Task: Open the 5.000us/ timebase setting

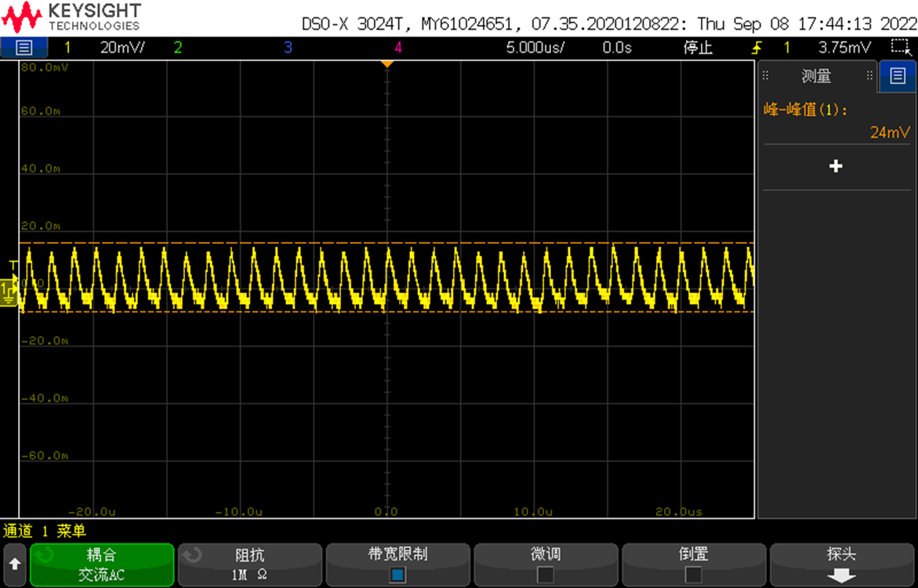Action: (x=535, y=48)
